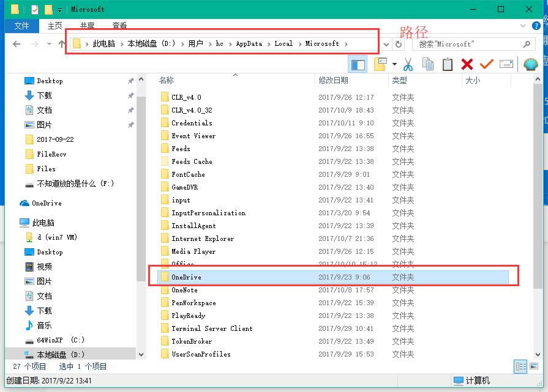Open the envelope icon on the toolbar
Viewport: 548px width, 392px height.
507,63
